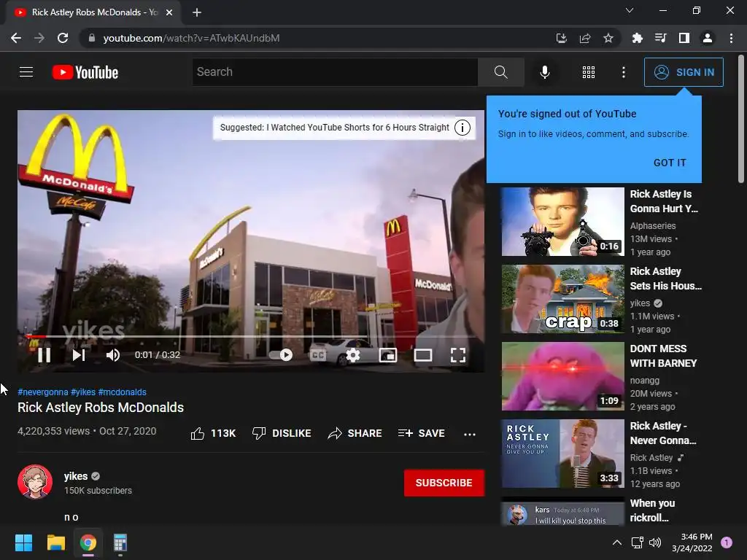Screen dimensions: 747x560
Task: Open the Chrome profile icon
Action: pos(708,38)
